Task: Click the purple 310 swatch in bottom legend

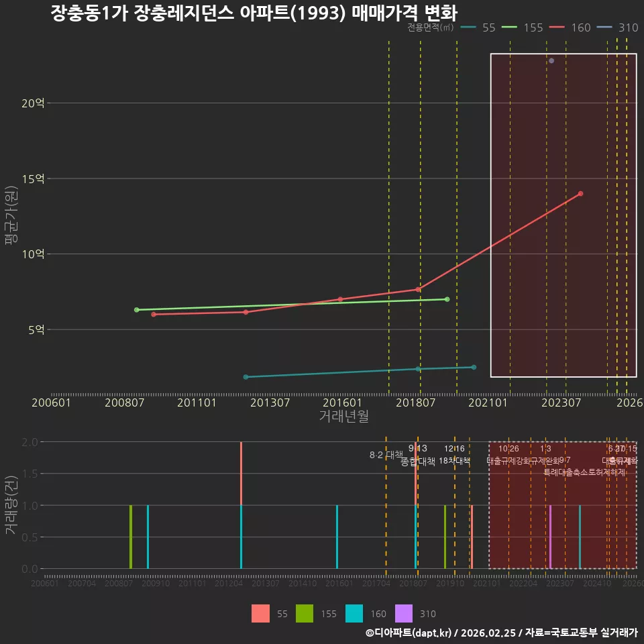Action: pyautogui.click(x=403, y=614)
